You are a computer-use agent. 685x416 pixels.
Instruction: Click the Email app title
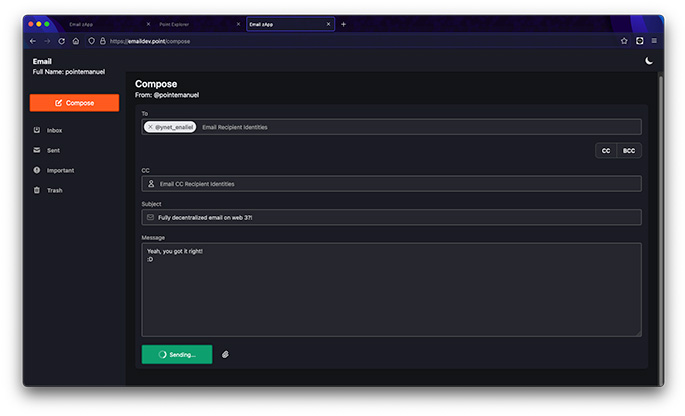coord(42,61)
